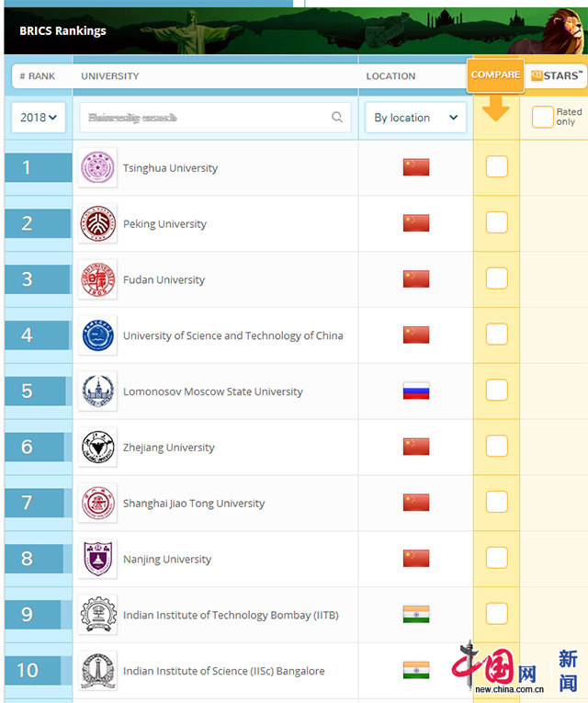This screenshot has height=703, width=588.
Task: Click the Peking University logo
Action: pyautogui.click(x=97, y=223)
